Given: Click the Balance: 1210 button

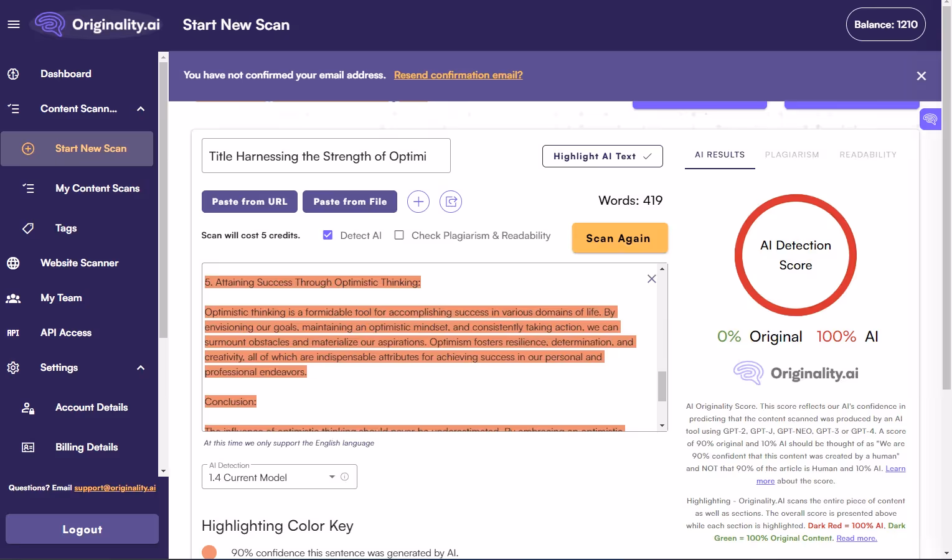Looking at the screenshot, I should pos(885,24).
